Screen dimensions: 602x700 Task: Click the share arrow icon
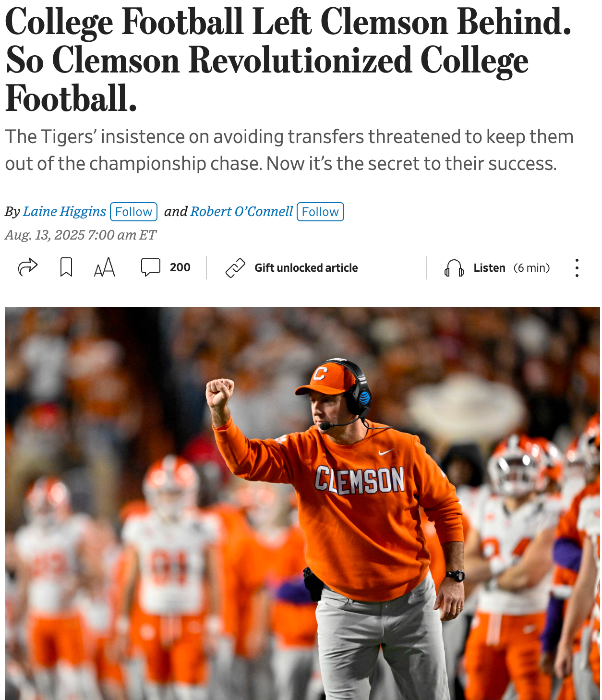27,267
